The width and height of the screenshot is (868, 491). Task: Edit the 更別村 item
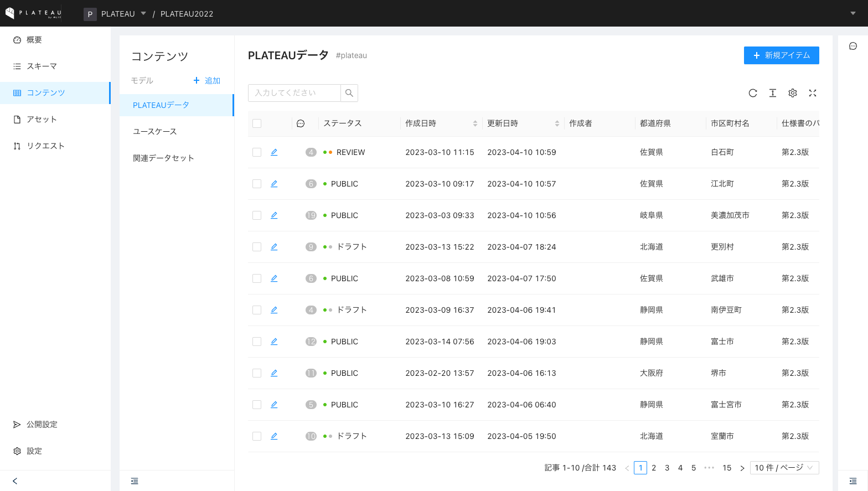(x=274, y=247)
